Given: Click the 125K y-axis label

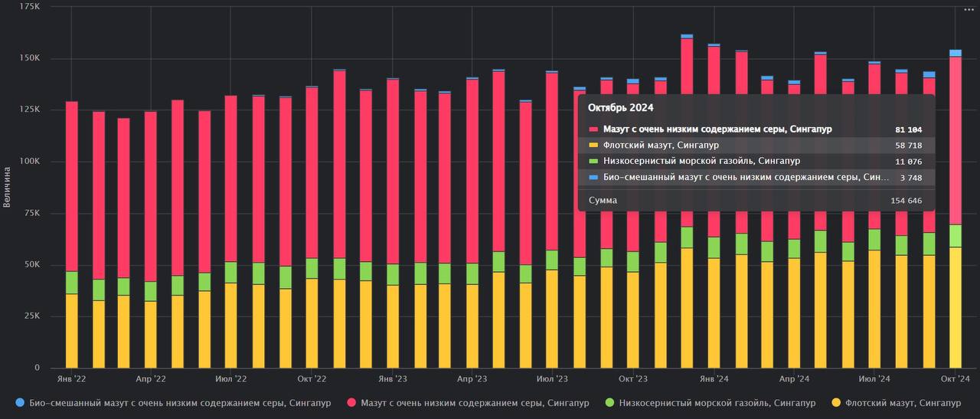Looking at the screenshot, I should point(29,110).
